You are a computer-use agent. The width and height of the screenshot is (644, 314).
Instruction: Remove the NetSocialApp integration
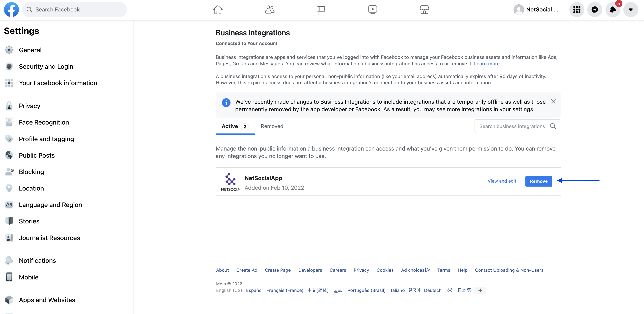(x=539, y=181)
